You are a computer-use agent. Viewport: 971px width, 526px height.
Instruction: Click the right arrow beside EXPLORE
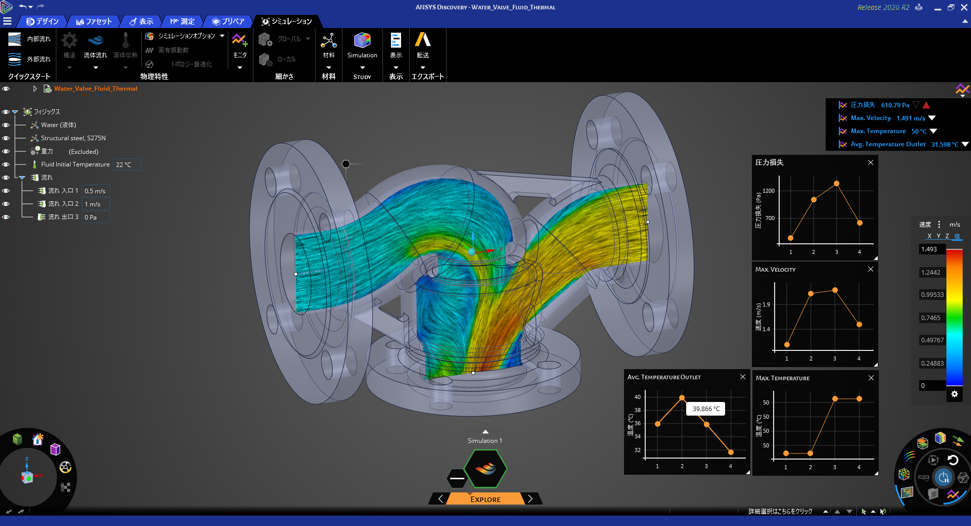(531, 499)
